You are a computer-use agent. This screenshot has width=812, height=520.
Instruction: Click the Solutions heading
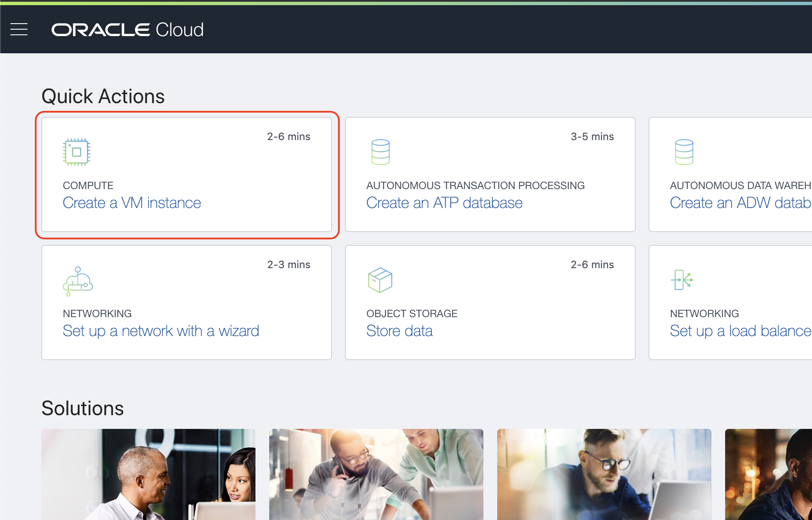[x=83, y=408]
